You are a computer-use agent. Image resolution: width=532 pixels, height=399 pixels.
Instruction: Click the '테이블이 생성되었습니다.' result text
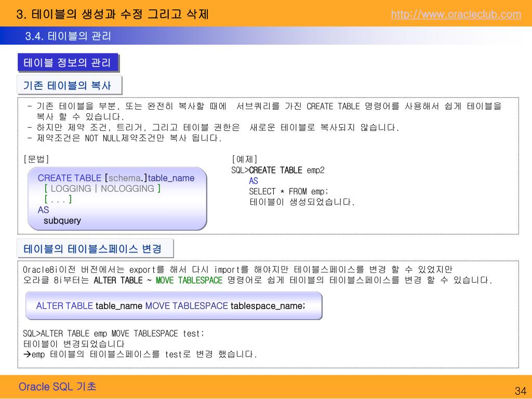tap(302, 202)
